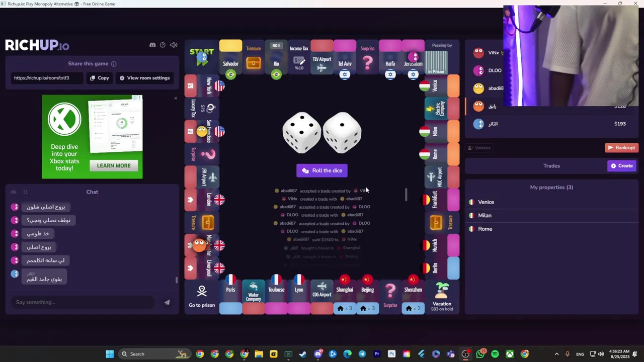The height and width of the screenshot is (362, 644).
Task: Close the Xbox advertisement
Action: (176, 98)
